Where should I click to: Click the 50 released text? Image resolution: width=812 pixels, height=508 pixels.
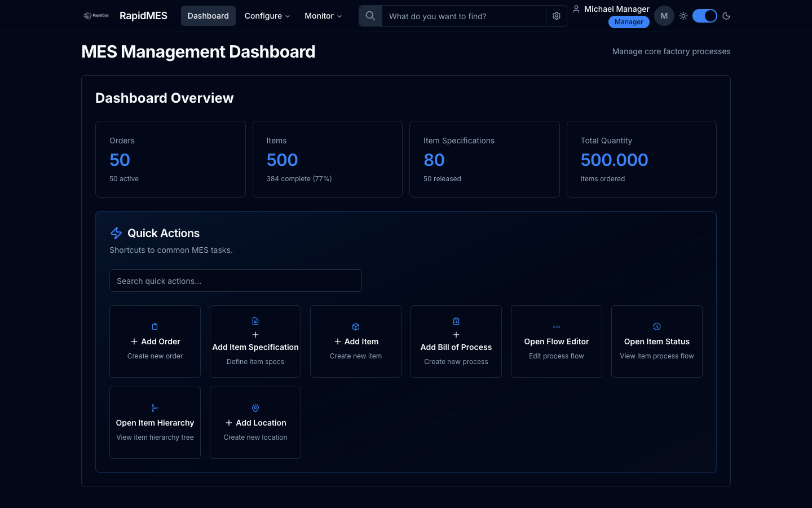[x=442, y=179]
